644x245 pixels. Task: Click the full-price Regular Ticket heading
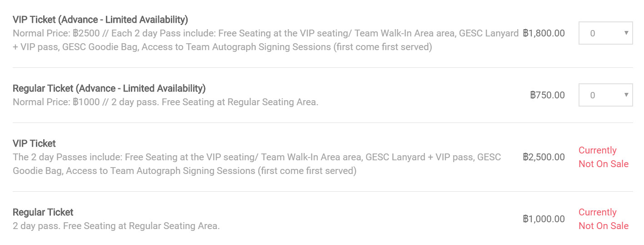(x=43, y=212)
